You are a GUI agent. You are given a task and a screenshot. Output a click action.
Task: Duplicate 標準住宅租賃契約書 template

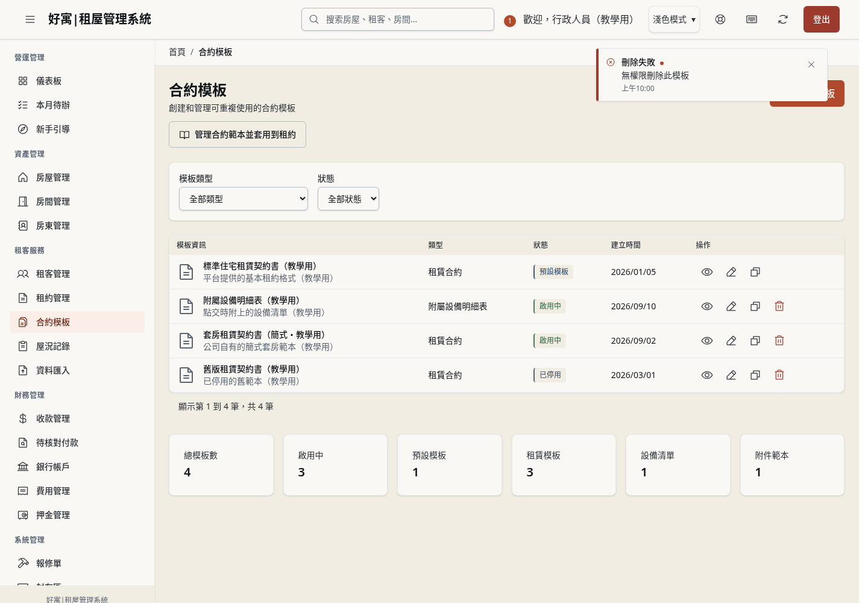[x=755, y=272]
